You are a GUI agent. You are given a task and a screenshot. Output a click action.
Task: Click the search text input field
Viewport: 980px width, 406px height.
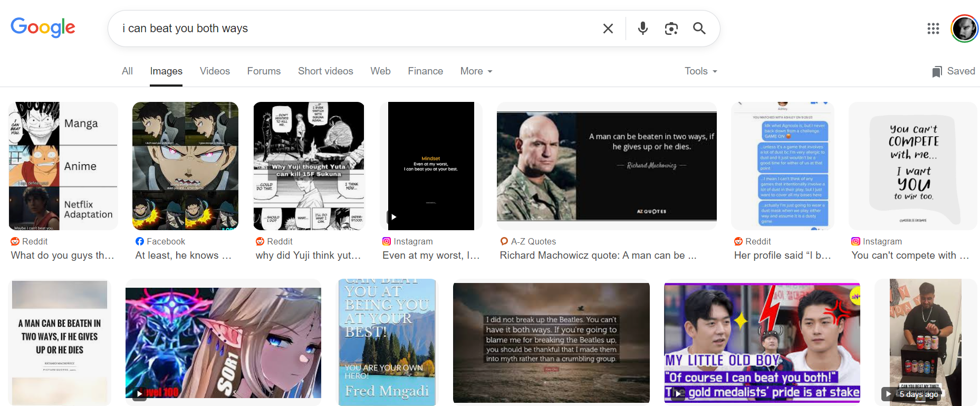(x=359, y=29)
